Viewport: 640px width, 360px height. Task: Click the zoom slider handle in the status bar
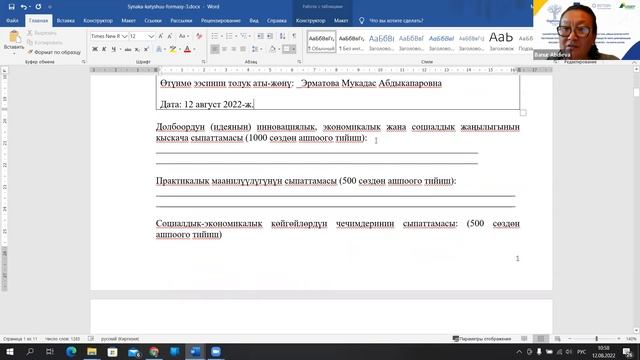[596, 339]
